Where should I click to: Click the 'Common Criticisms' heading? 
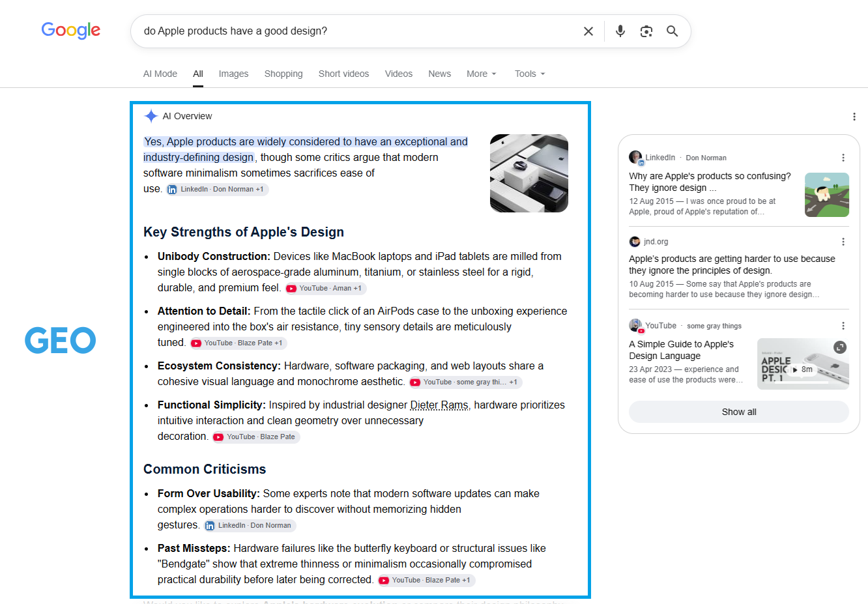pos(205,469)
